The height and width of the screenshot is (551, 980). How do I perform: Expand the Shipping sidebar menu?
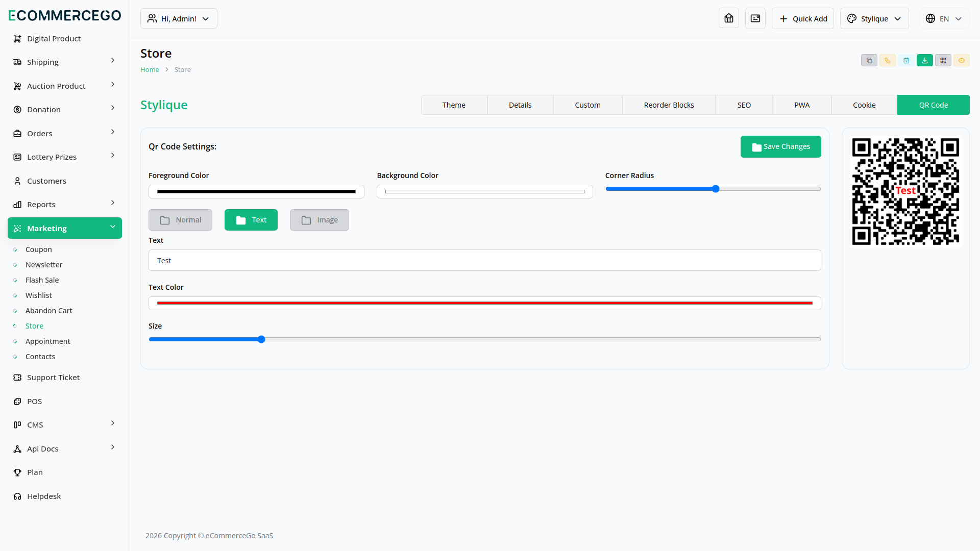(x=65, y=62)
